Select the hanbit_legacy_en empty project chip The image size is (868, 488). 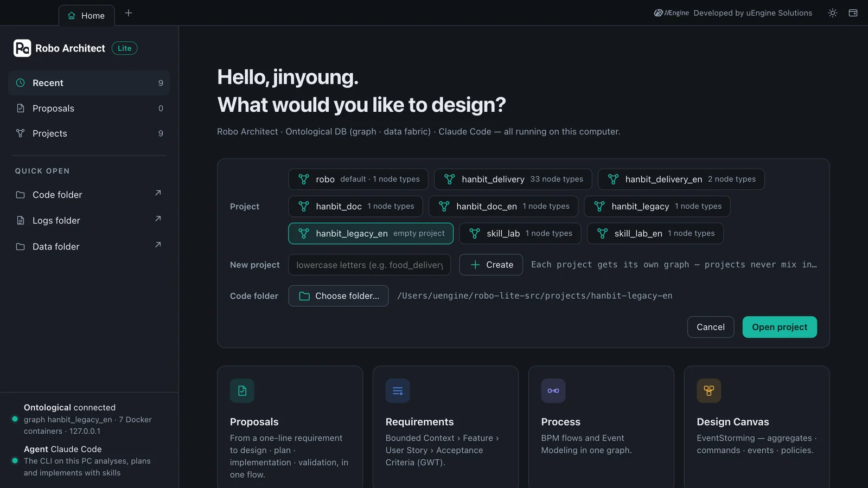coord(371,233)
